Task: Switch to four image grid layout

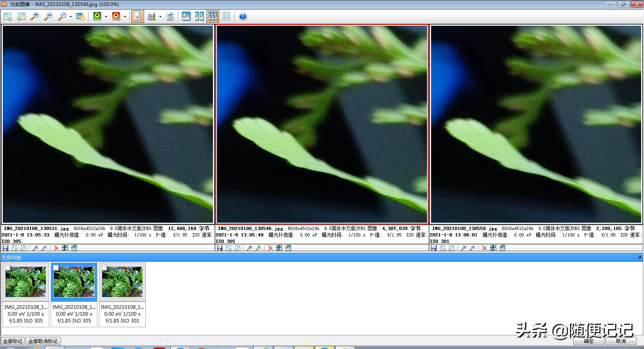Action: (x=226, y=16)
